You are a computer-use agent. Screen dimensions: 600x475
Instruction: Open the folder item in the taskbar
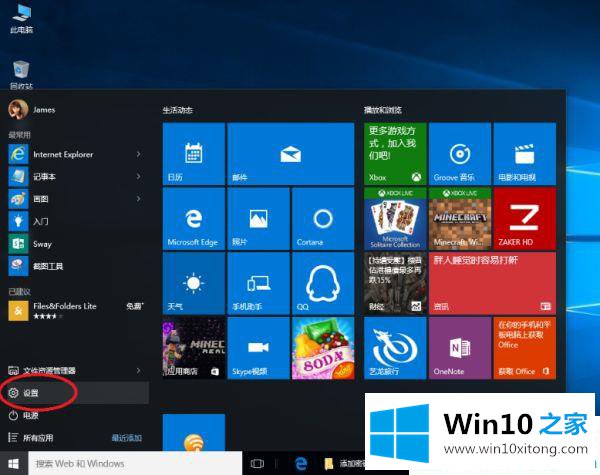(344, 464)
